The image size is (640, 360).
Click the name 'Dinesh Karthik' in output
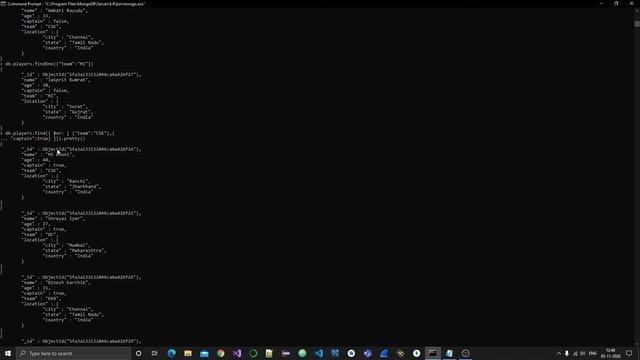69,282
